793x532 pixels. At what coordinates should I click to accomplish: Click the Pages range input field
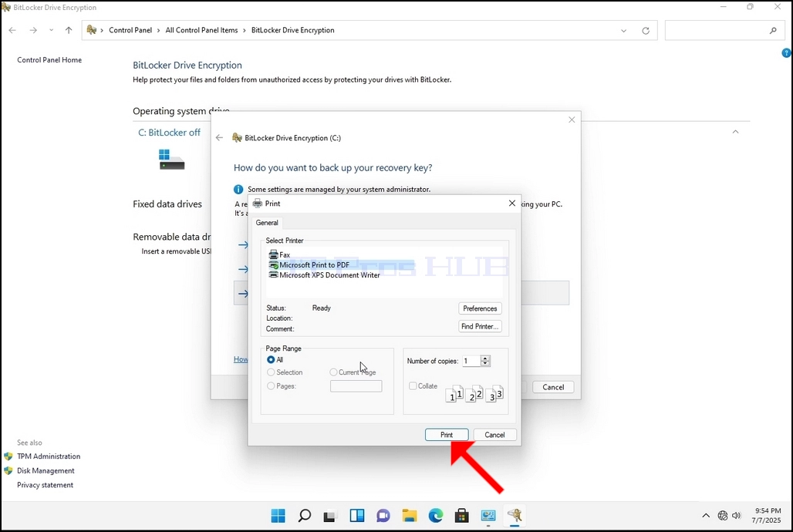(x=356, y=386)
